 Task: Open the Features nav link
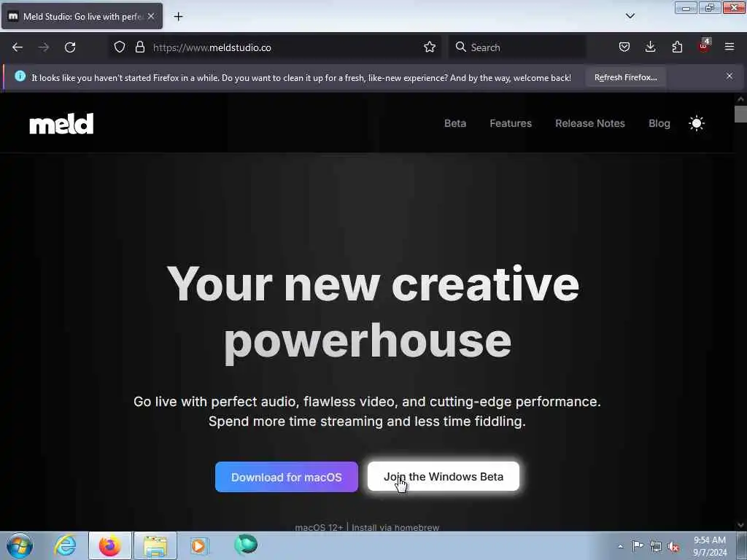[x=510, y=123]
